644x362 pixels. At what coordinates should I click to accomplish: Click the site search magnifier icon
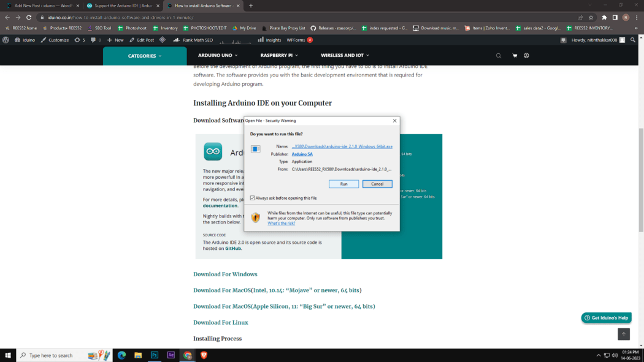(499, 56)
